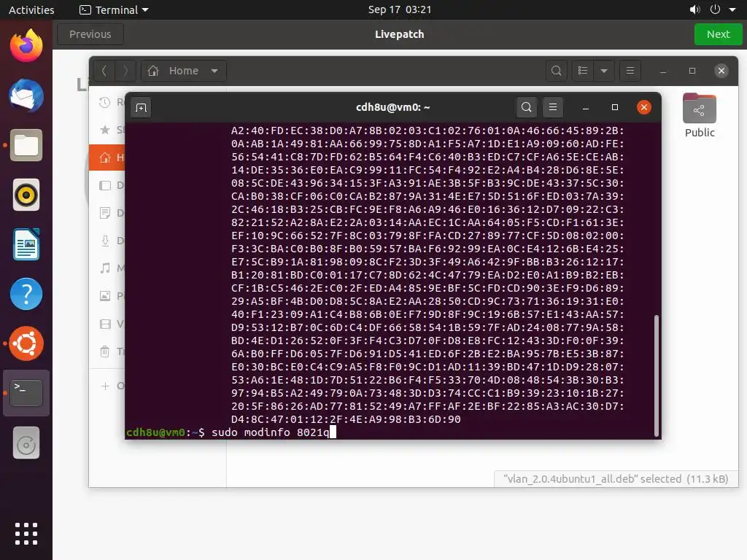The image size is (747, 560).
Task: Click the volume icon in top bar
Action: 695,9
